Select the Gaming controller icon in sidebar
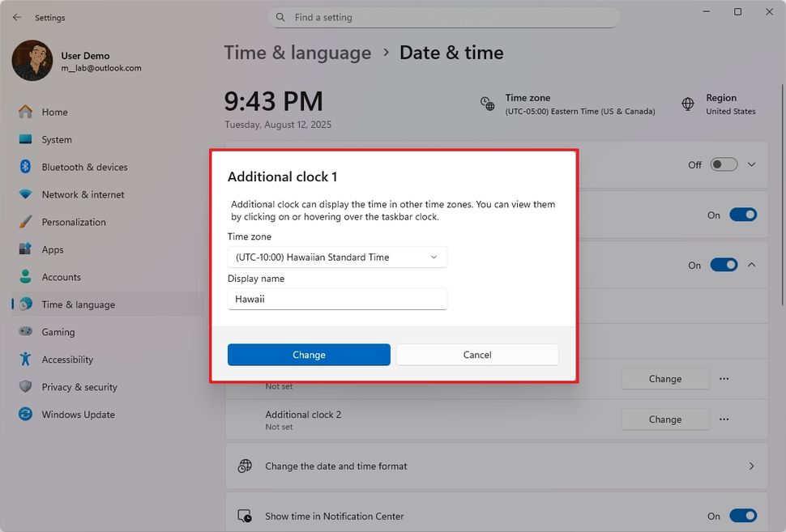786x532 pixels. (26, 332)
